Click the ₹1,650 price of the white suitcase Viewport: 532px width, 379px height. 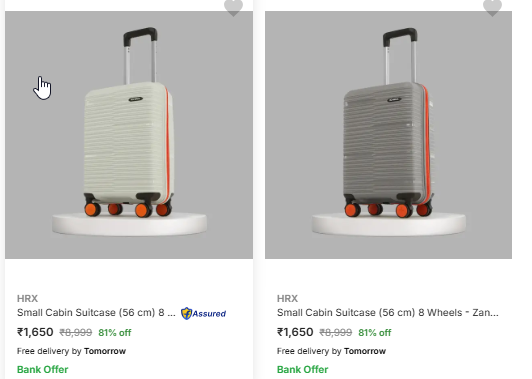(x=35, y=332)
